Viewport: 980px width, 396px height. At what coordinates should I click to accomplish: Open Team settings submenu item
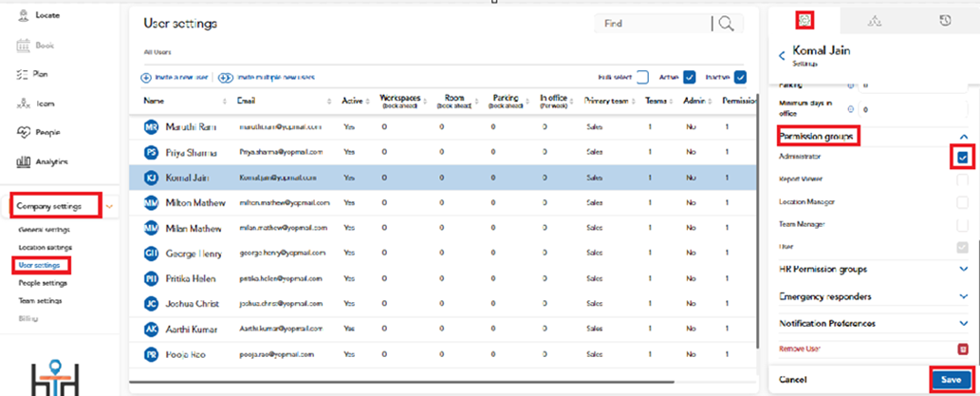click(x=41, y=301)
